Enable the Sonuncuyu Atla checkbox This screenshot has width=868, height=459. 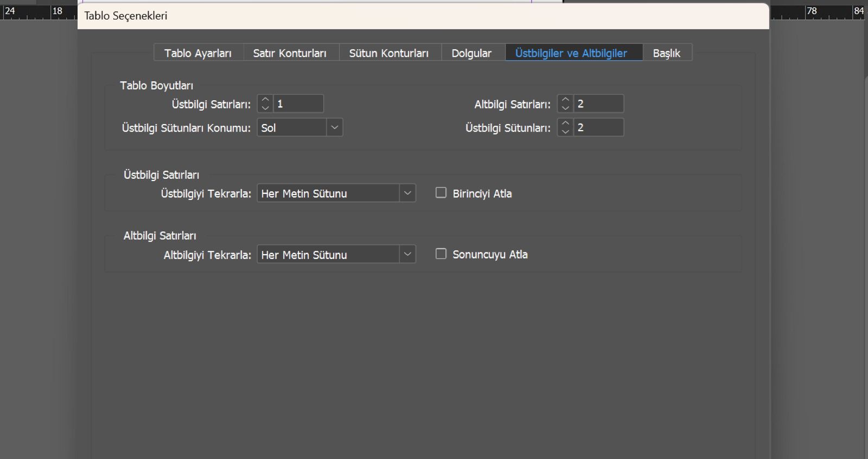coord(441,254)
